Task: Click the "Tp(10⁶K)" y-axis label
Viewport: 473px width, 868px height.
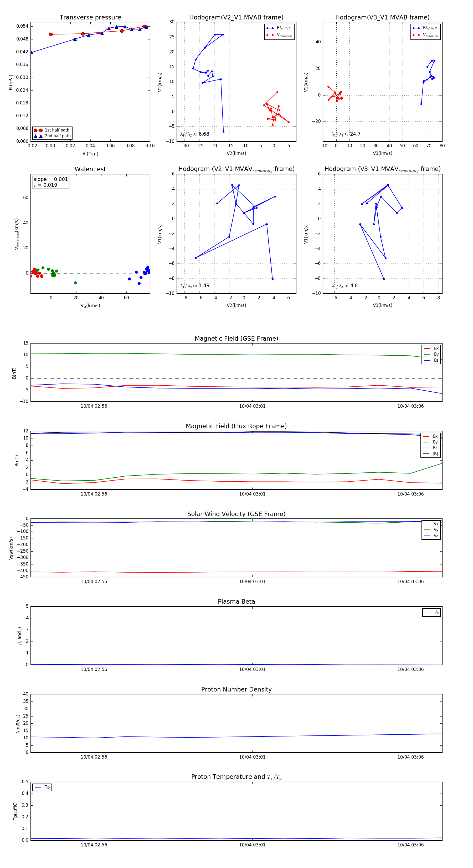Action: click(x=15, y=811)
